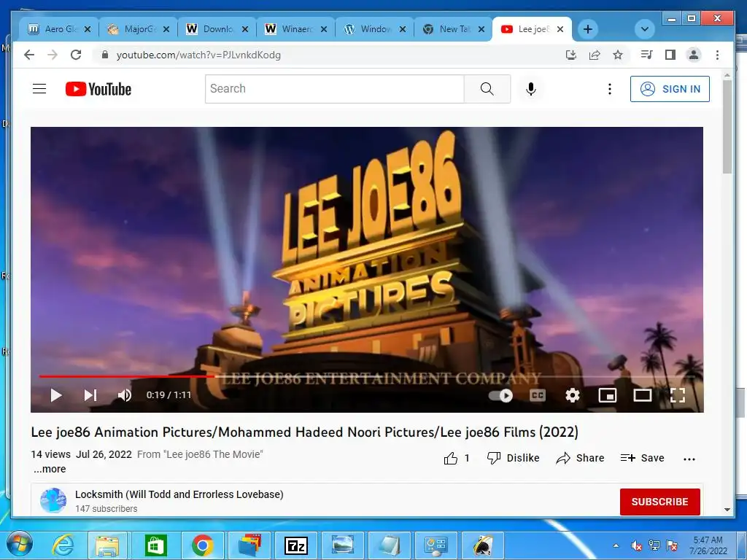Toggle Chrome side panel
Image resolution: width=747 pixels, height=560 pixels.
click(670, 55)
